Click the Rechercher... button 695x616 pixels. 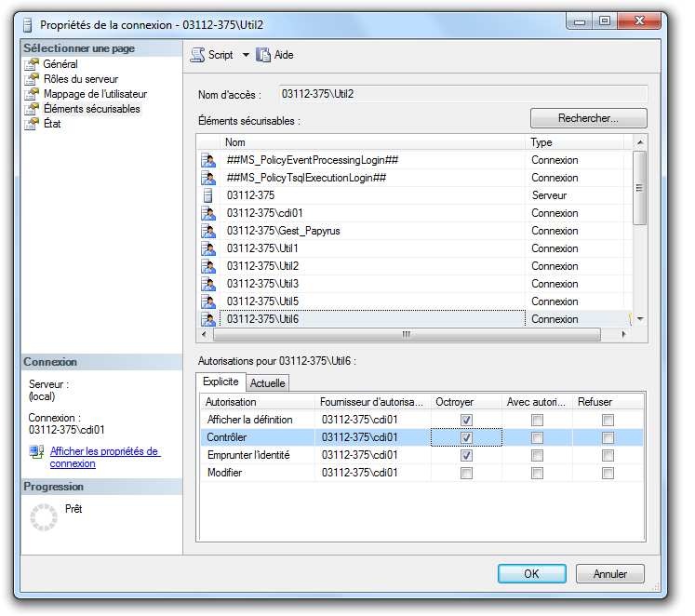coord(588,119)
